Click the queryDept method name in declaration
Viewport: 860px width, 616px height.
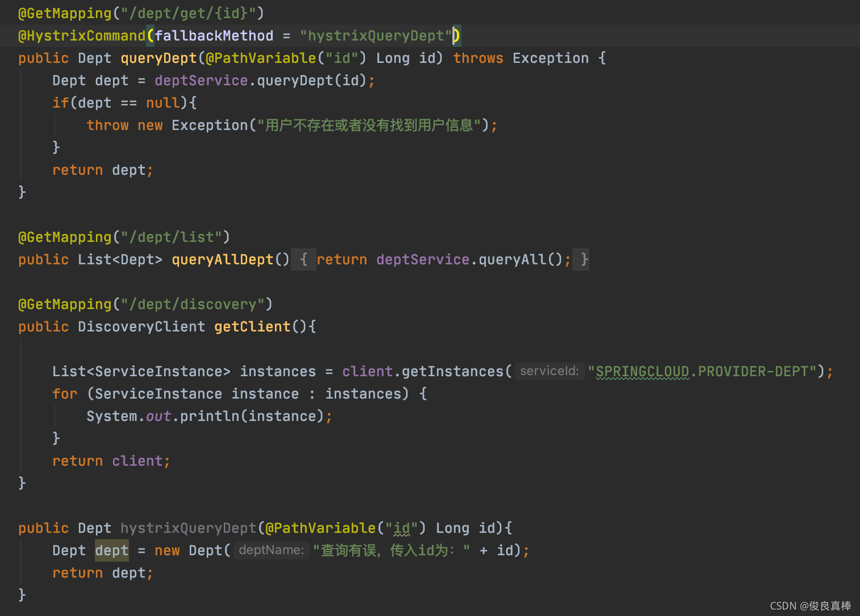[159, 58]
